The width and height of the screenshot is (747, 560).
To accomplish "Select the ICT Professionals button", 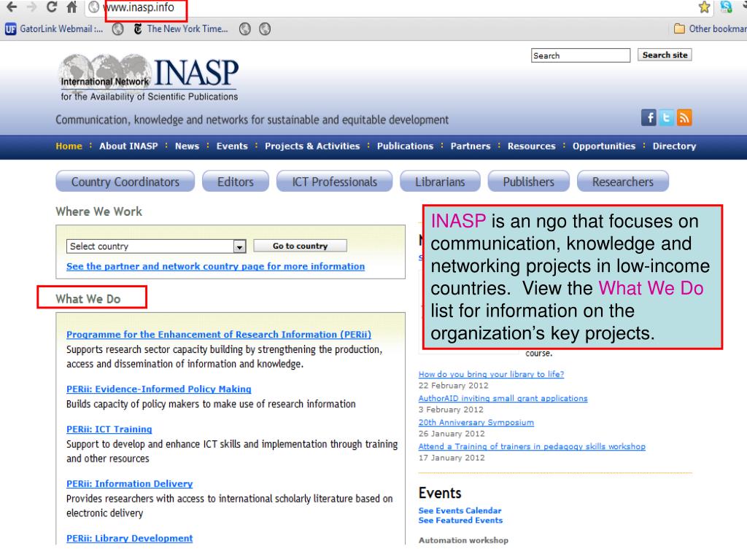I will [x=334, y=182].
